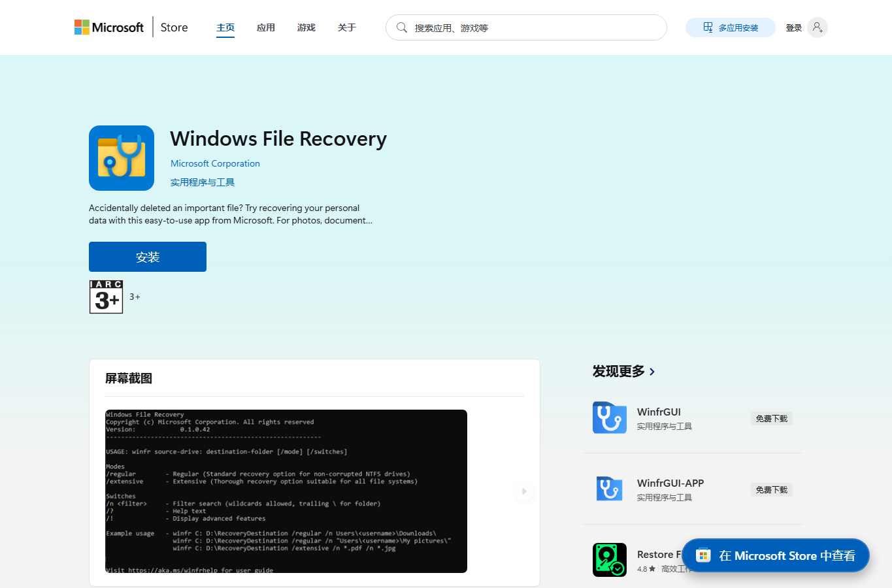Open the 实用程序与工具 category link
Image resolution: width=892 pixels, height=588 pixels.
(203, 182)
